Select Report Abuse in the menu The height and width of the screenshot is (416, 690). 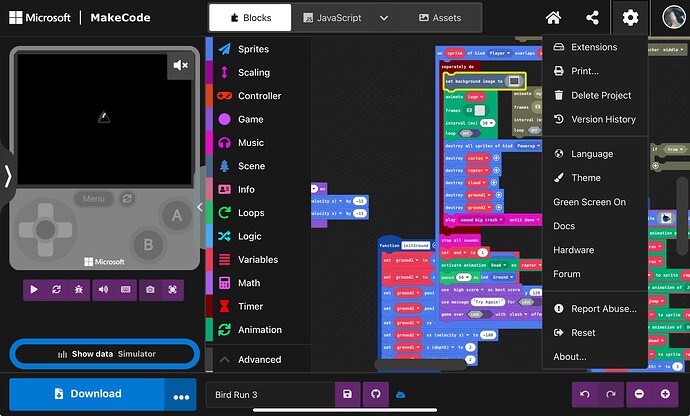(595, 309)
